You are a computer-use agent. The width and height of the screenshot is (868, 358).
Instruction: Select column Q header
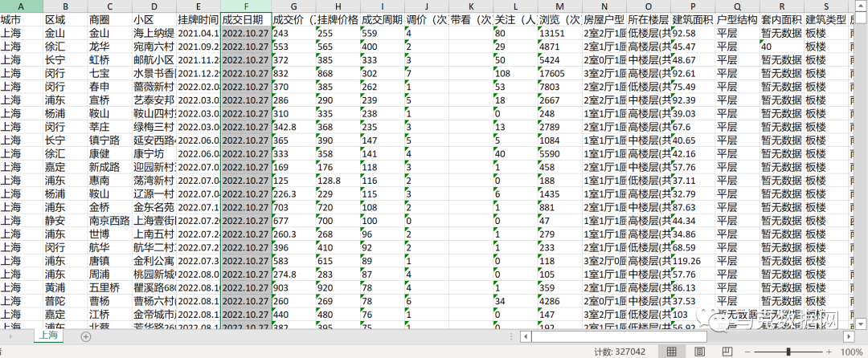[x=737, y=6]
